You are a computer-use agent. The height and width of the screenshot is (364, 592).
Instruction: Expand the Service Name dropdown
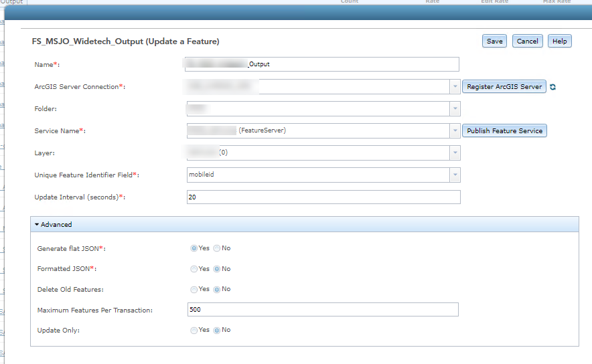click(455, 130)
